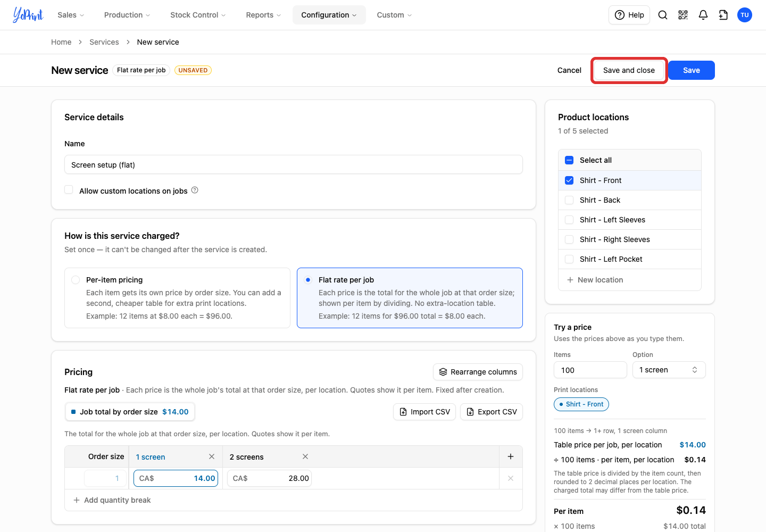The width and height of the screenshot is (766, 532).
Task: Toggle the Select all locations checkbox
Action: tap(569, 160)
